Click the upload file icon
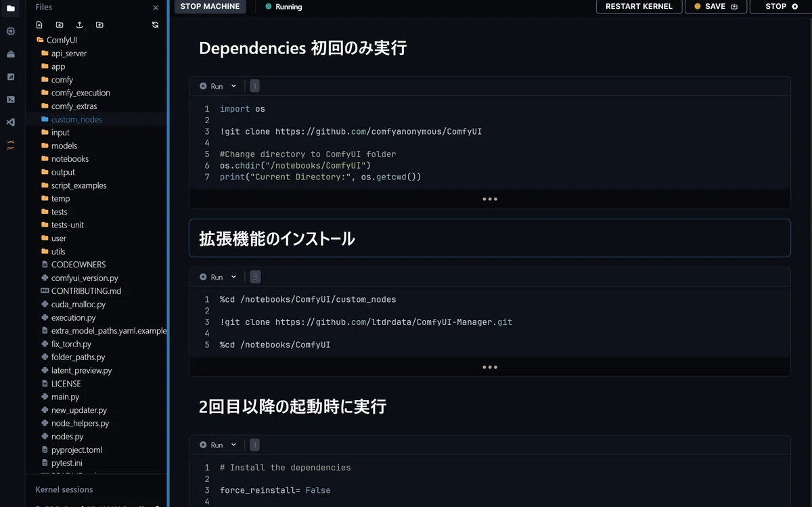 pyautogui.click(x=80, y=25)
